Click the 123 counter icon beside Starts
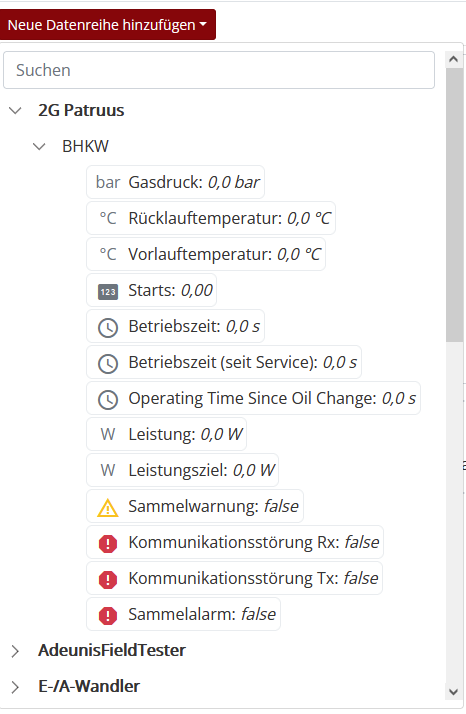This screenshot has width=466, height=714. tap(108, 291)
